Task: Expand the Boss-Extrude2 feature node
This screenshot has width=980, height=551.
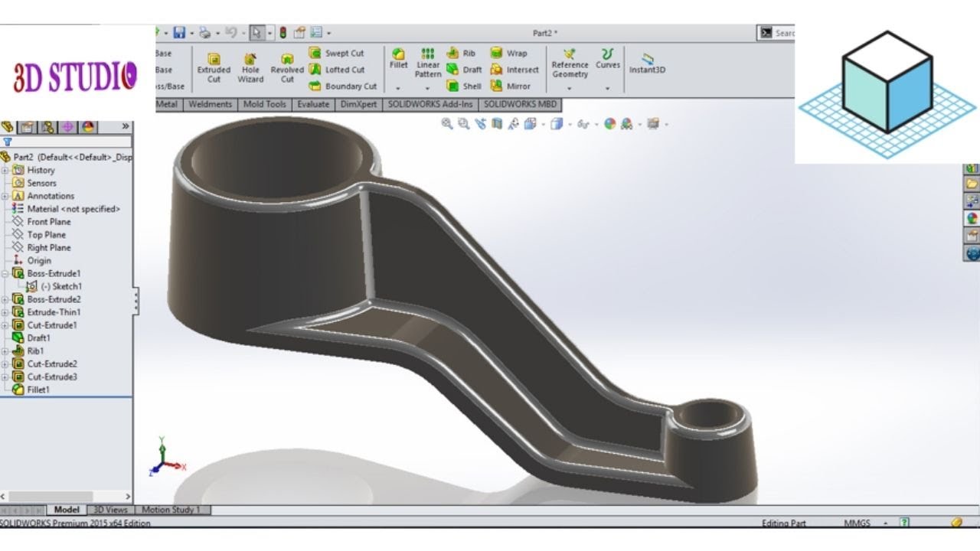Action: [5, 299]
